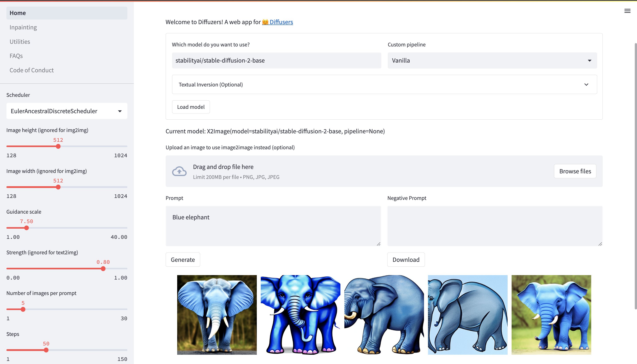Select the first blue elephant image
This screenshot has width=637, height=364.
pos(217,315)
